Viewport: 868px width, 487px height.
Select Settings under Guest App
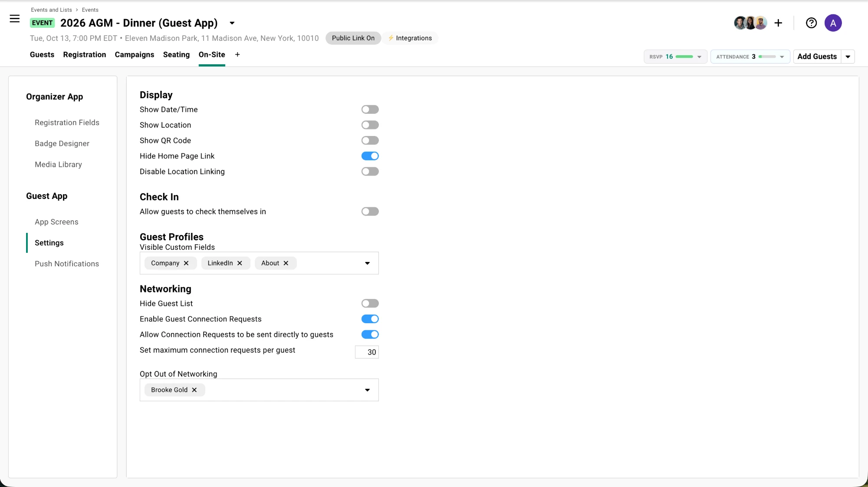[x=49, y=243]
